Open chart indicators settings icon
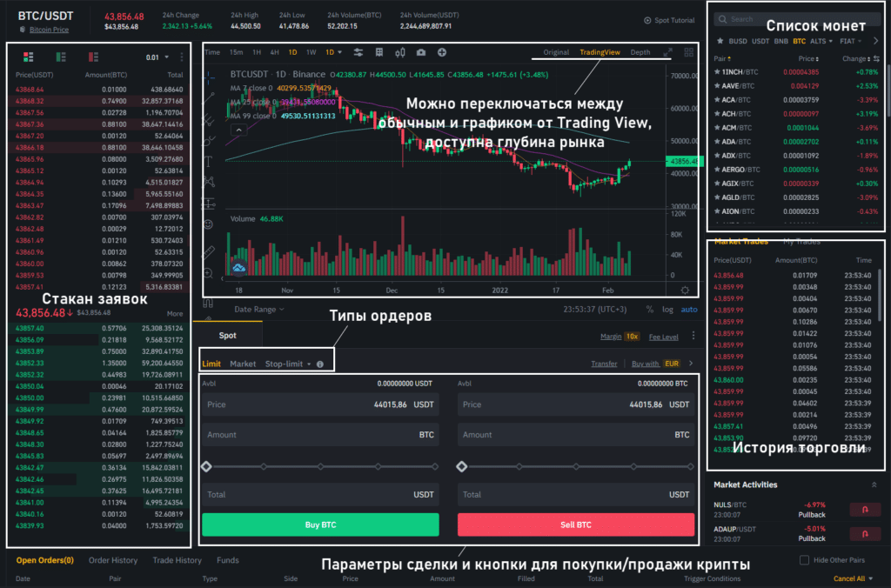 358,52
